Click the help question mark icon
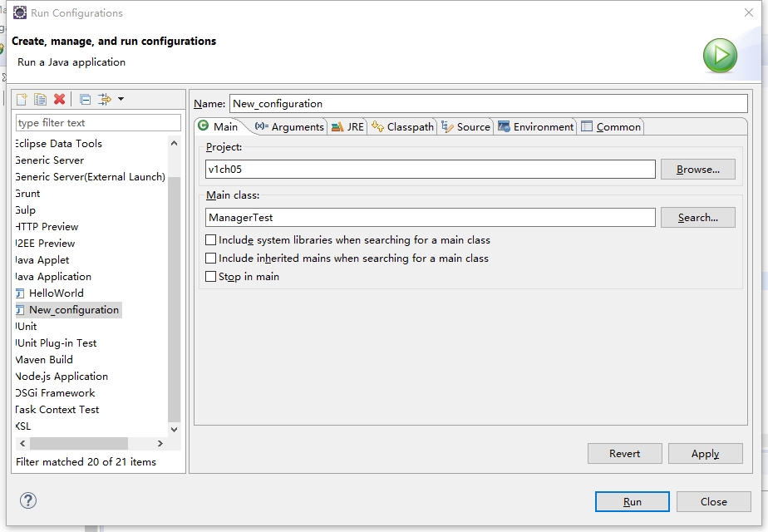Viewport: 768px width, 532px height. pos(28,500)
